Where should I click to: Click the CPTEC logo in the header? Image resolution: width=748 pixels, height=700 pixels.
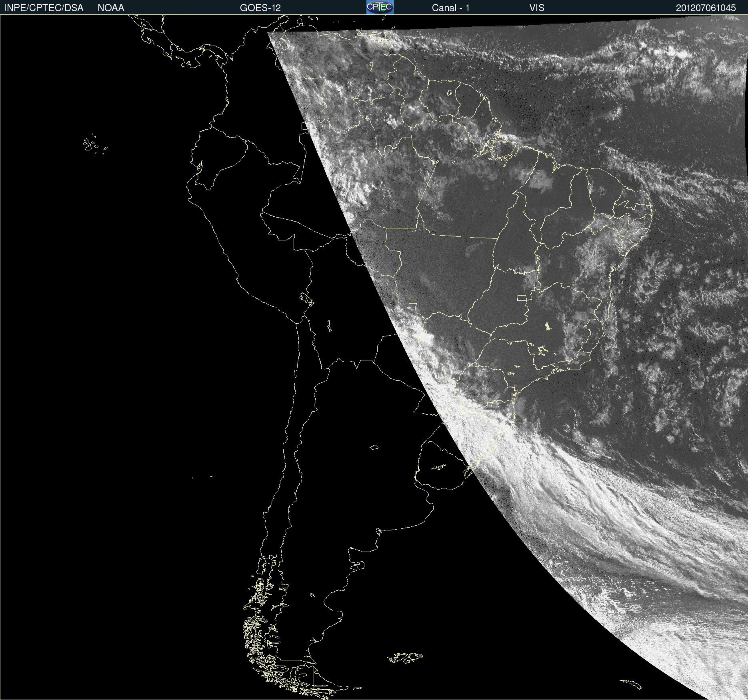380,7
